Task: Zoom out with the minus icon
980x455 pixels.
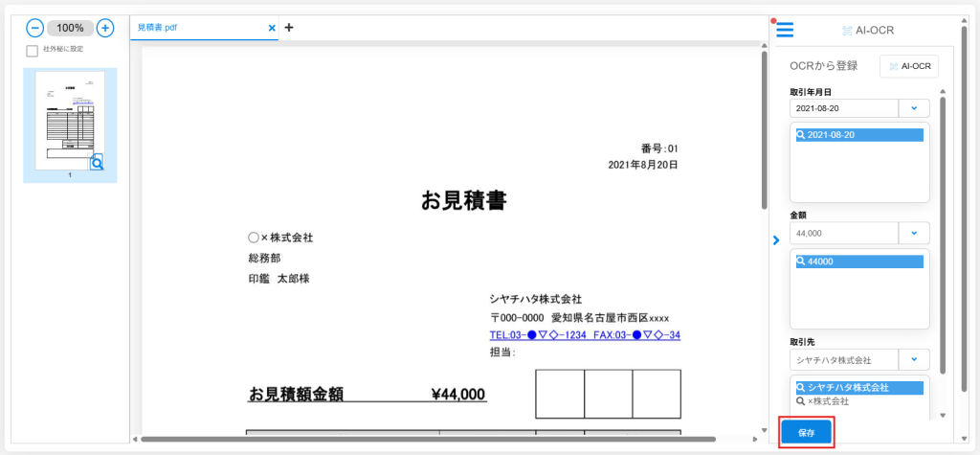Action: [x=35, y=28]
